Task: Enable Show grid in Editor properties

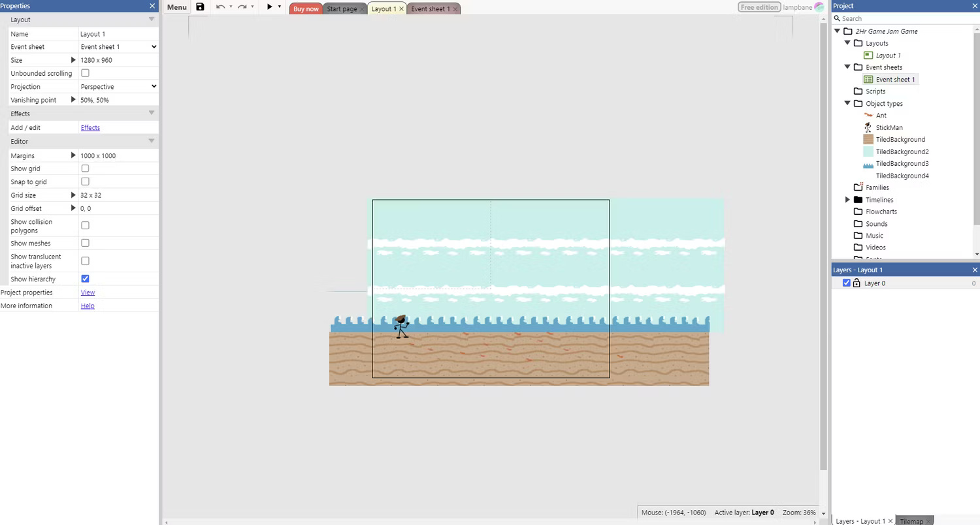Action: pos(85,168)
